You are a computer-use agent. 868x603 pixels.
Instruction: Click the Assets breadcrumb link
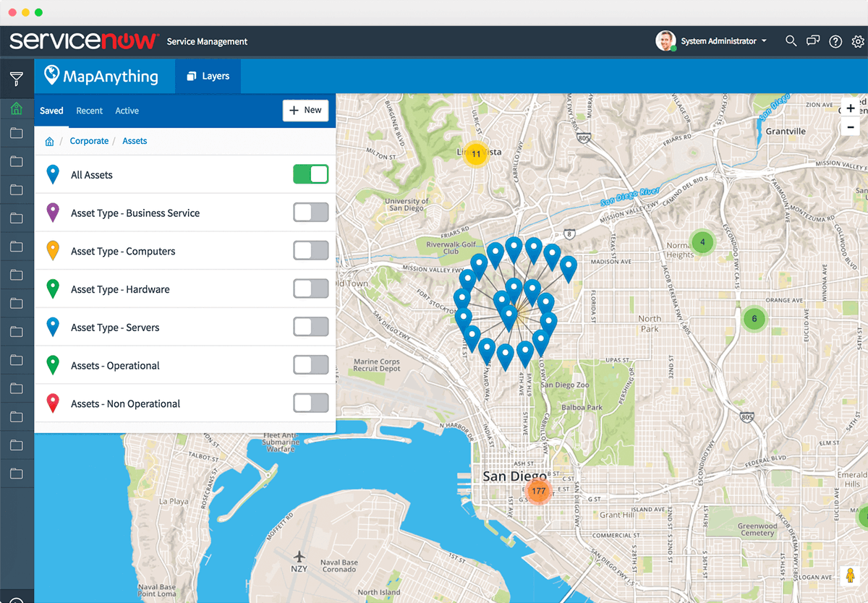pyautogui.click(x=135, y=141)
